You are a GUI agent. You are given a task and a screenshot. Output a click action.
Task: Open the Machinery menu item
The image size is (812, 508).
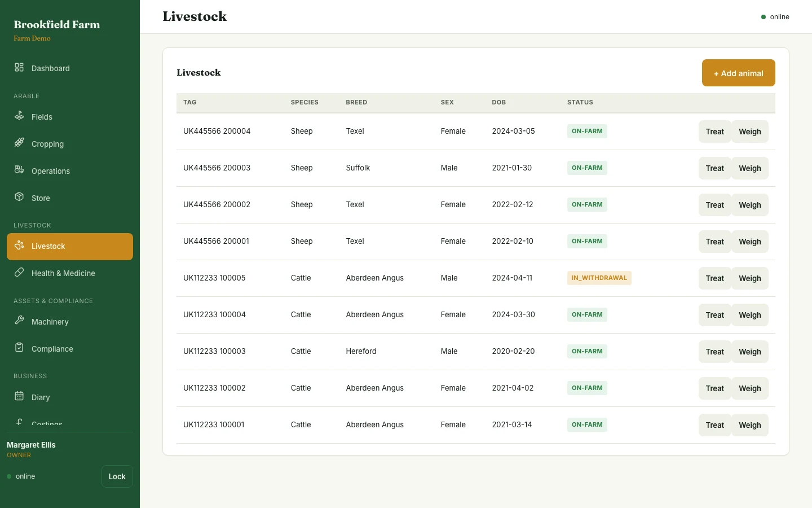point(70,321)
